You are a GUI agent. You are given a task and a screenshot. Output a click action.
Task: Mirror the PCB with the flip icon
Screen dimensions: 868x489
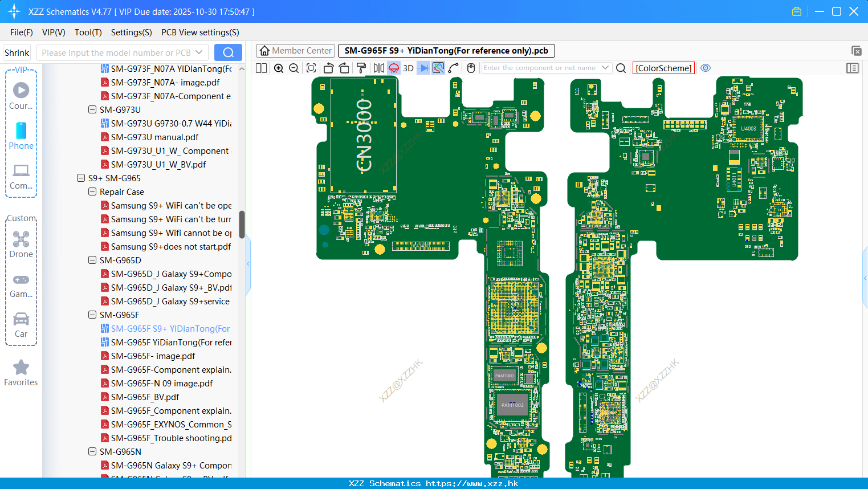tap(378, 68)
